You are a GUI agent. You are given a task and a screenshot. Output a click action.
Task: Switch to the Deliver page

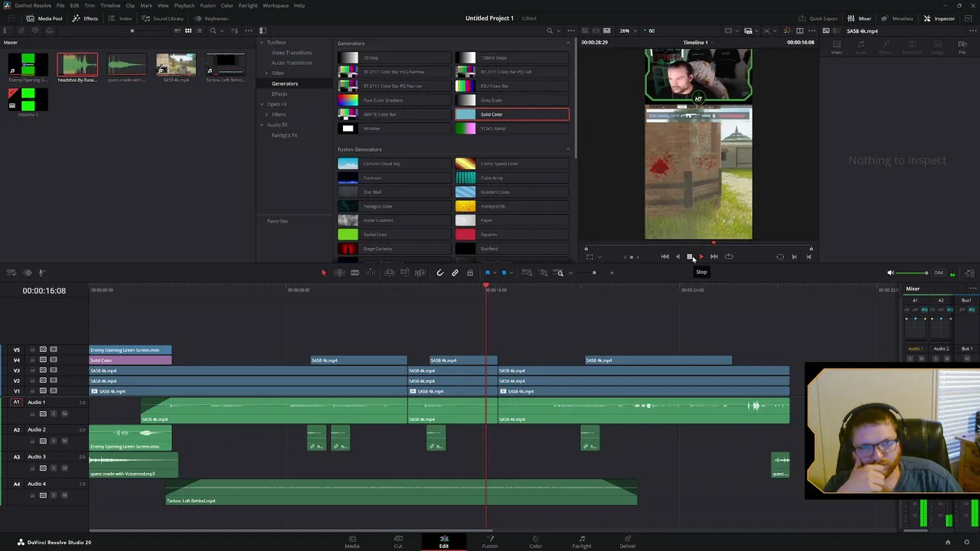click(628, 542)
